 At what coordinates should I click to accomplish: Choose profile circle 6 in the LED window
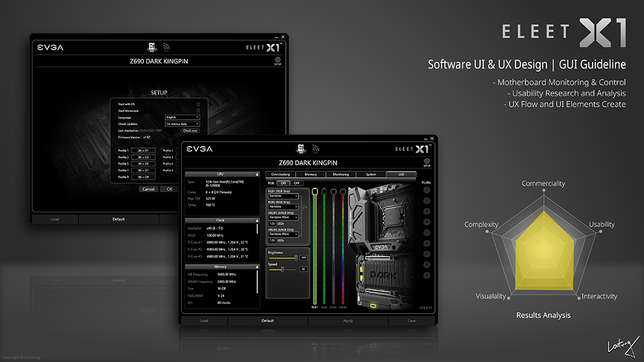427,244
